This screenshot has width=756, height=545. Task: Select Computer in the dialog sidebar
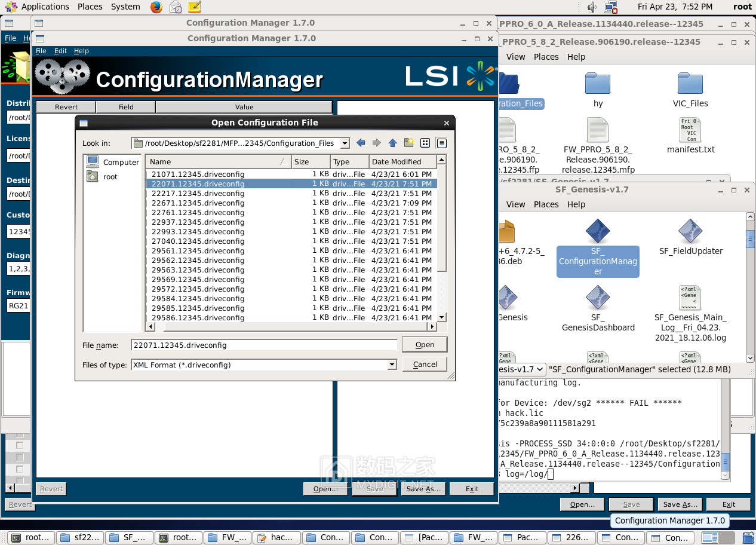tap(113, 162)
